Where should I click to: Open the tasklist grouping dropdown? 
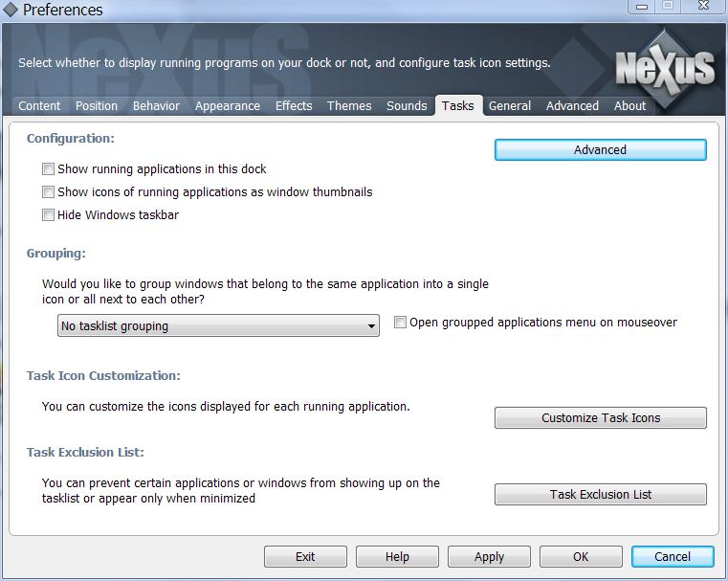(218, 326)
